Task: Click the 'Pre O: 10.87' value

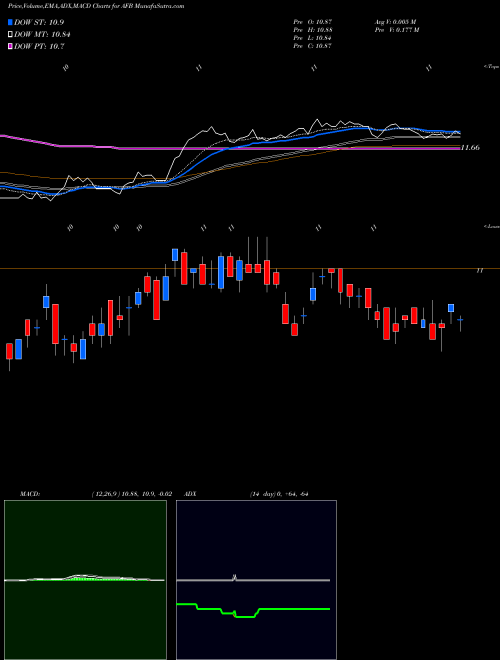Action: [x=313, y=21]
